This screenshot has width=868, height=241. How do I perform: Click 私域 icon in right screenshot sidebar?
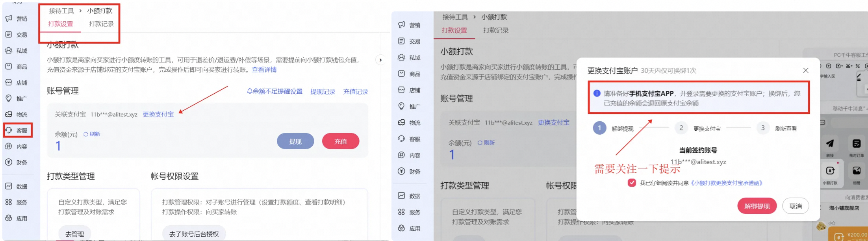(401, 57)
